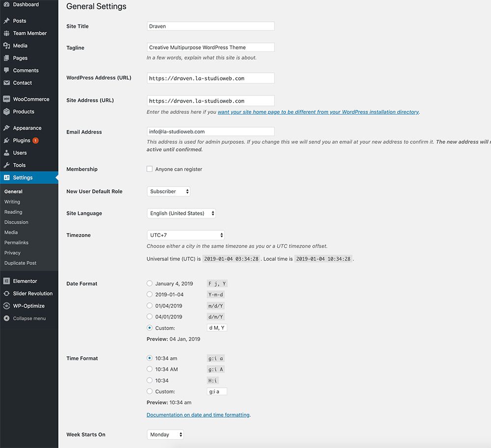
Task: Click the Elementor icon in sidebar
Action: coord(6,281)
